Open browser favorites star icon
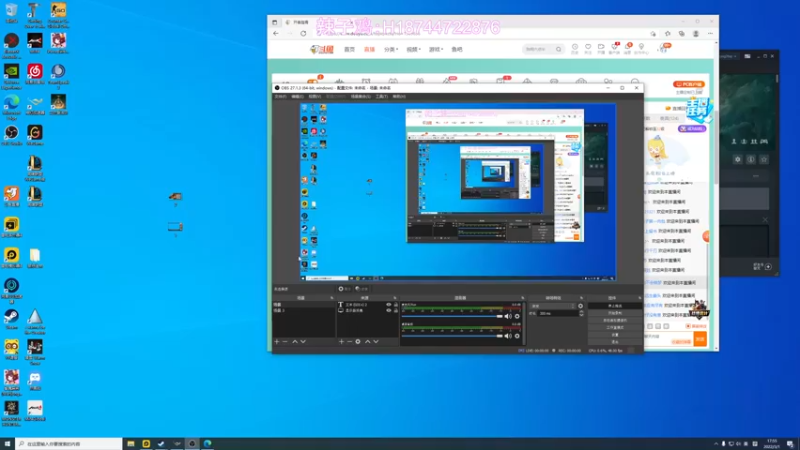 coord(667,34)
